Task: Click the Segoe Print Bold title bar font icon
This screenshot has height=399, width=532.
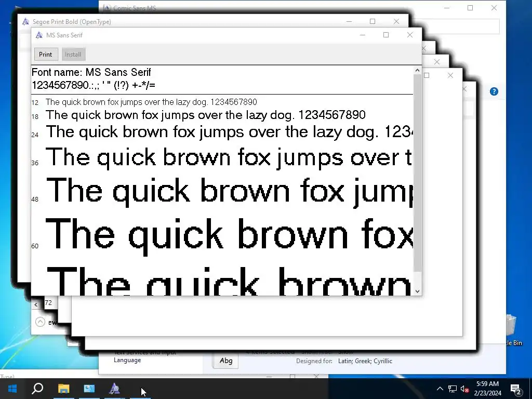Action: [25, 22]
